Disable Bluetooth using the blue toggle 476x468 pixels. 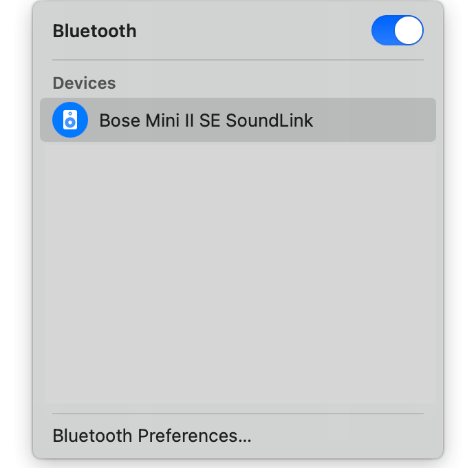pos(397,31)
